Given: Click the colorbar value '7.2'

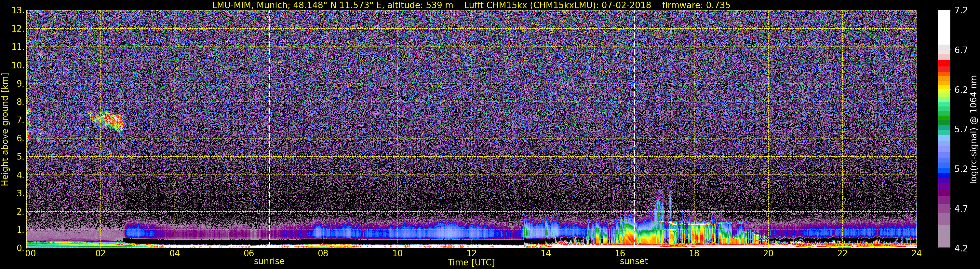Looking at the screenshot, I should [x=961, y=11].
